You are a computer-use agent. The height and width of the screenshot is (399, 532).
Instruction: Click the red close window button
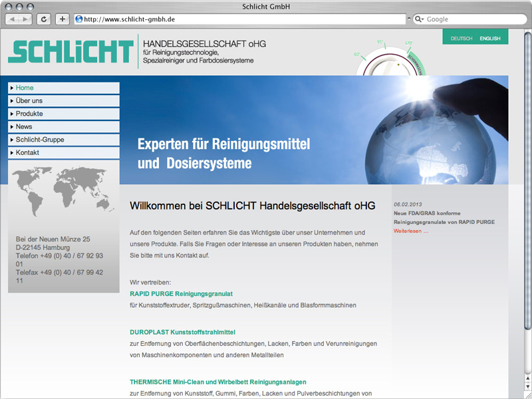tap(9, 7)
